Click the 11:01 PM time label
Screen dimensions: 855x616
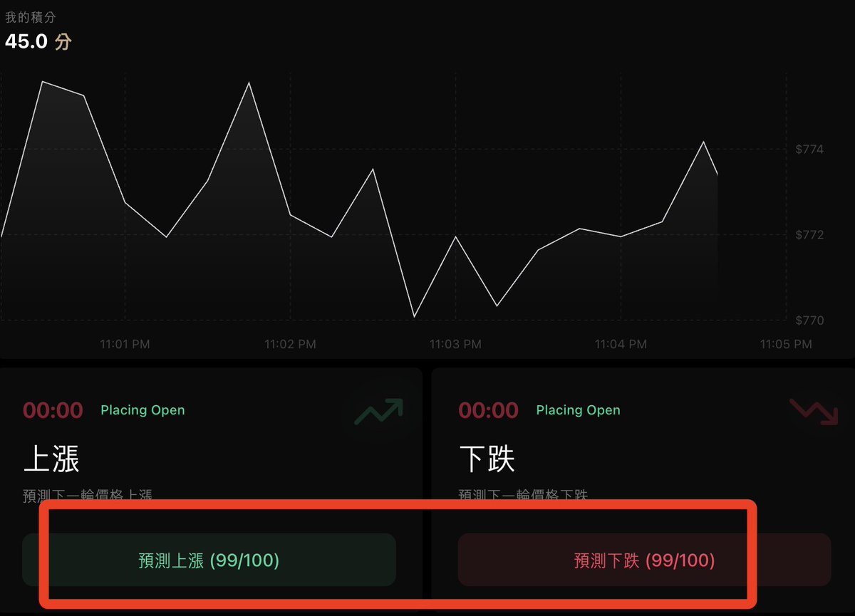[x=125, y=344]
